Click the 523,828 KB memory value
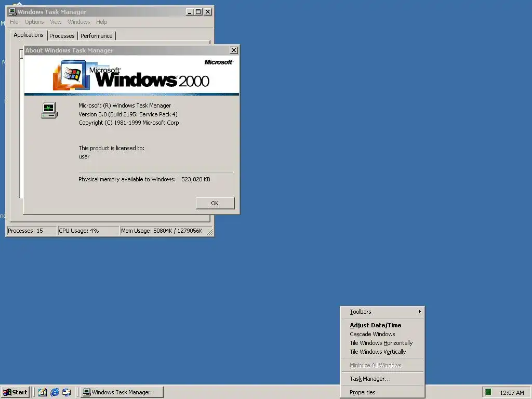This screenshot has height=399, width=532. (196, 179)
